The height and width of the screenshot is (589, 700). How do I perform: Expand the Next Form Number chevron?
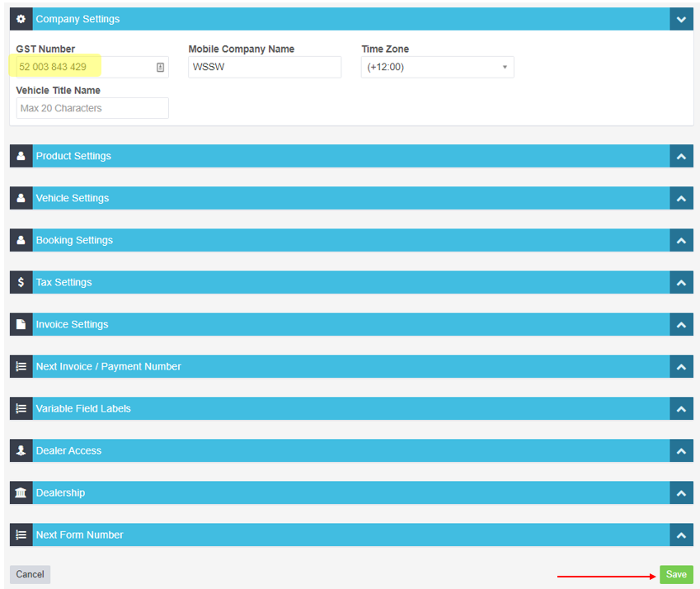pyautogui.click(x=681, y=535)
